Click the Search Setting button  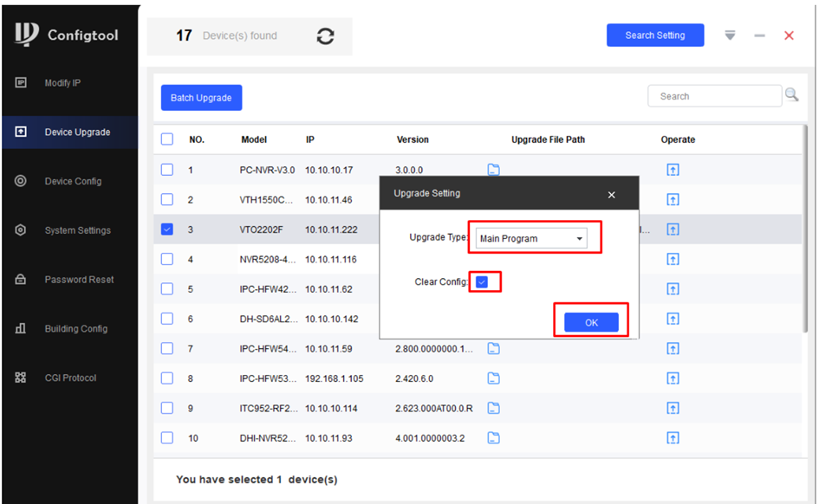coord(654,36)
